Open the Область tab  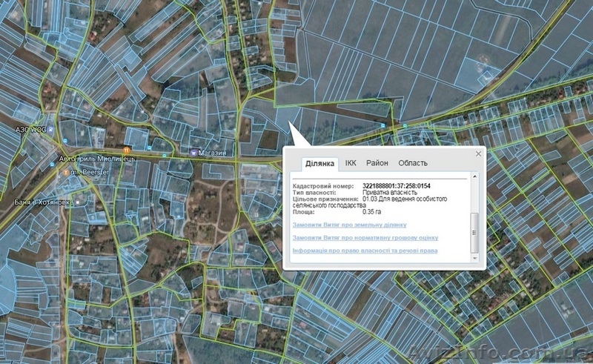click(412, 163)
